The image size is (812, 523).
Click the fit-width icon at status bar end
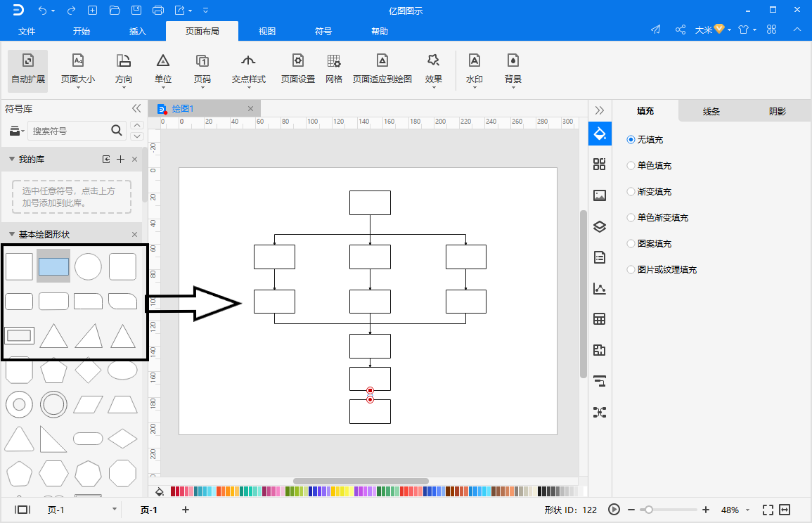click(x=785, y=510)
